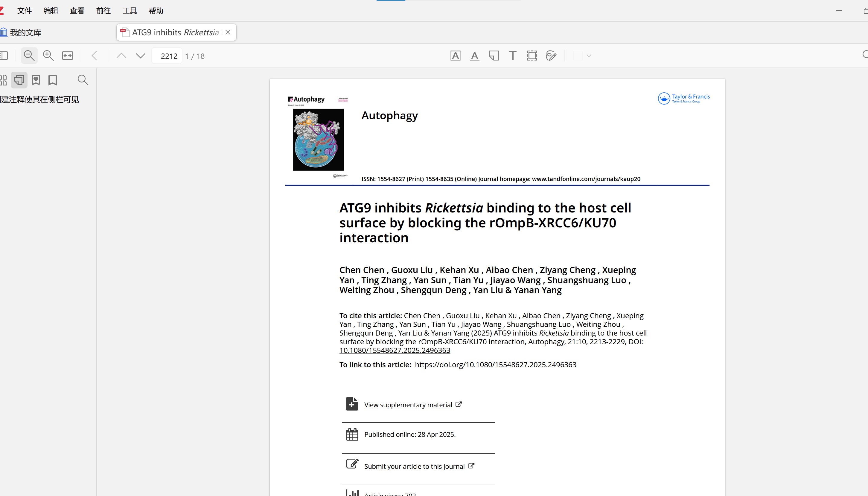Select the draw/ink tool
Screen dimensions: 868x496
pos(551,56)
